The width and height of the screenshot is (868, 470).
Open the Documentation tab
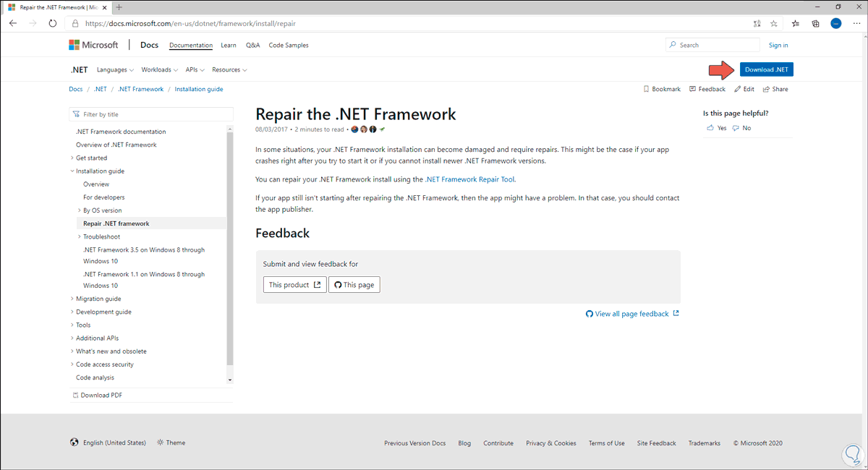click(191, 45)
